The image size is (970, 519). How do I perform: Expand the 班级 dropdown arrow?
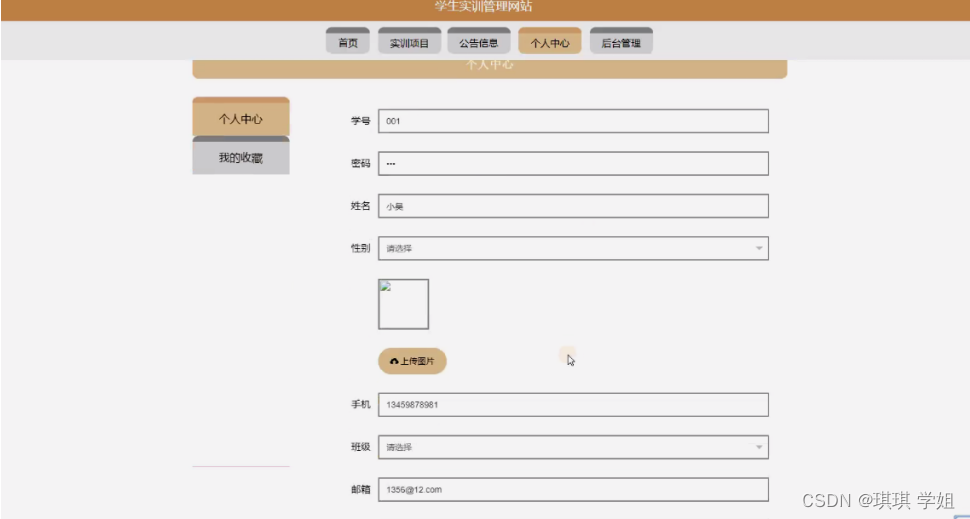(x=759, y=447)
